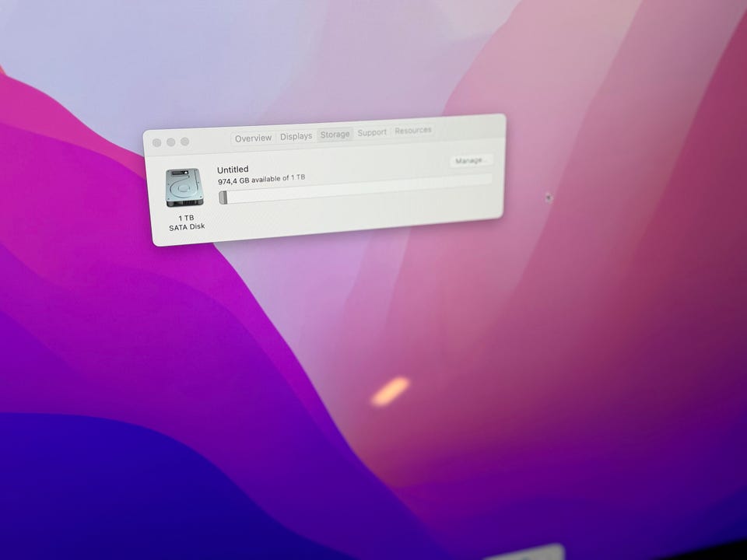This screenshot has width=747, height=560.
Task: Click the '1 TB' label under disk icon
Action: [186, 218]
